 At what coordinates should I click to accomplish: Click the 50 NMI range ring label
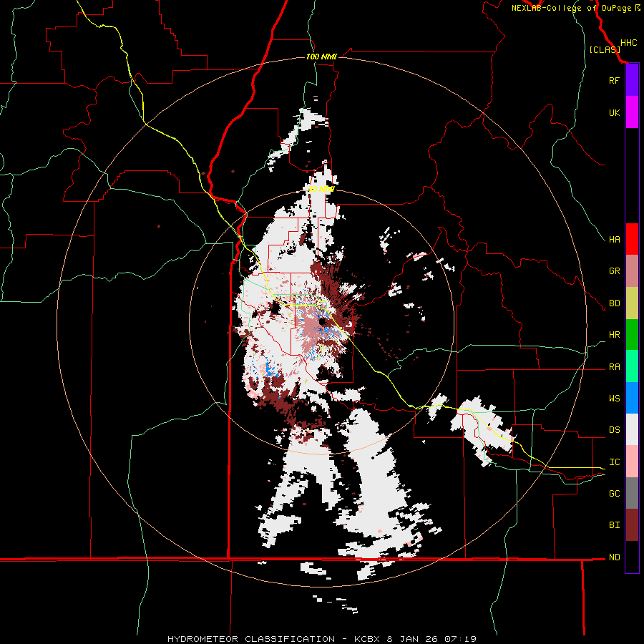point(321,189)
